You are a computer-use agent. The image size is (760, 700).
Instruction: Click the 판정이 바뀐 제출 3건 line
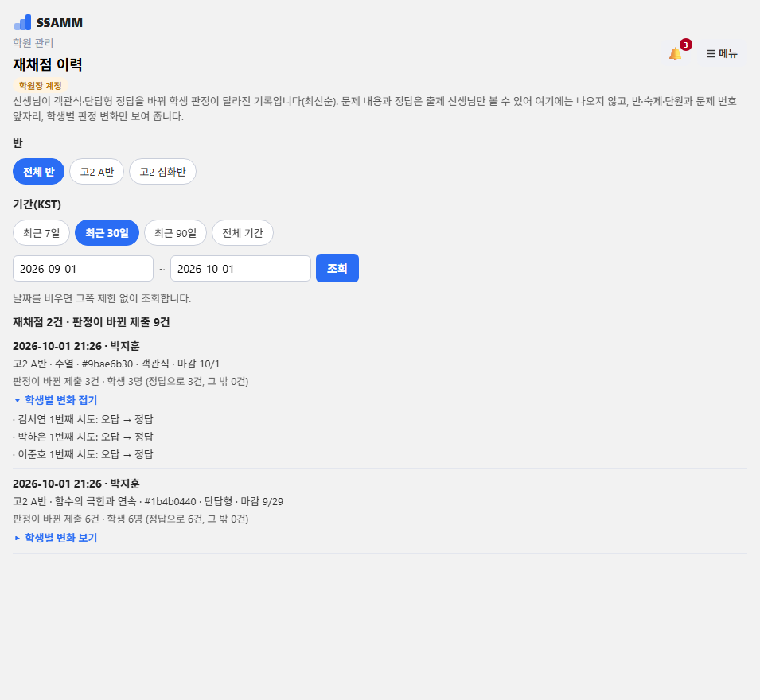point(131,381)
